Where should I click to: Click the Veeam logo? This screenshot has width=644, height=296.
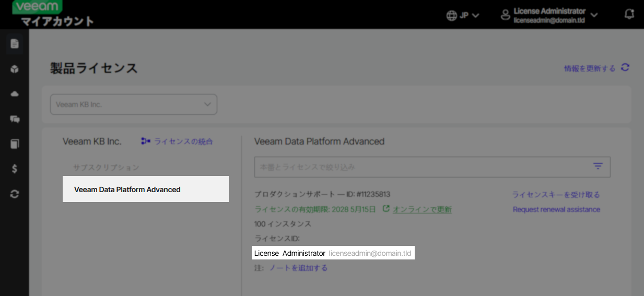point(37,7)
